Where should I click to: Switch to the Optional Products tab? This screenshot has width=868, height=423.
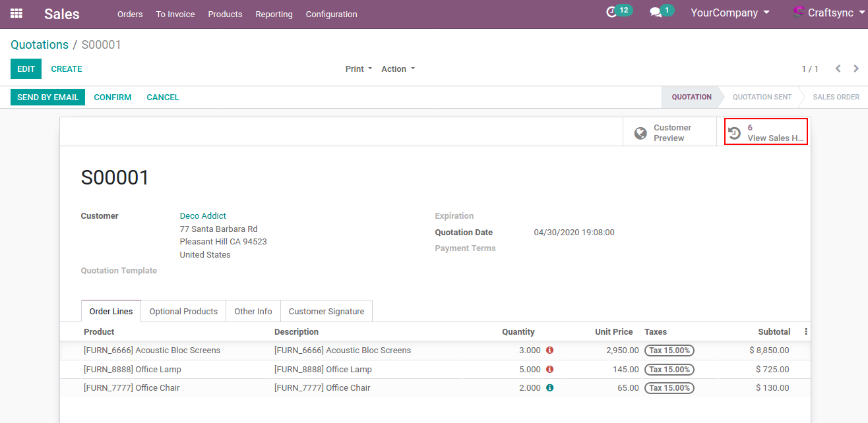click(183, 312)
